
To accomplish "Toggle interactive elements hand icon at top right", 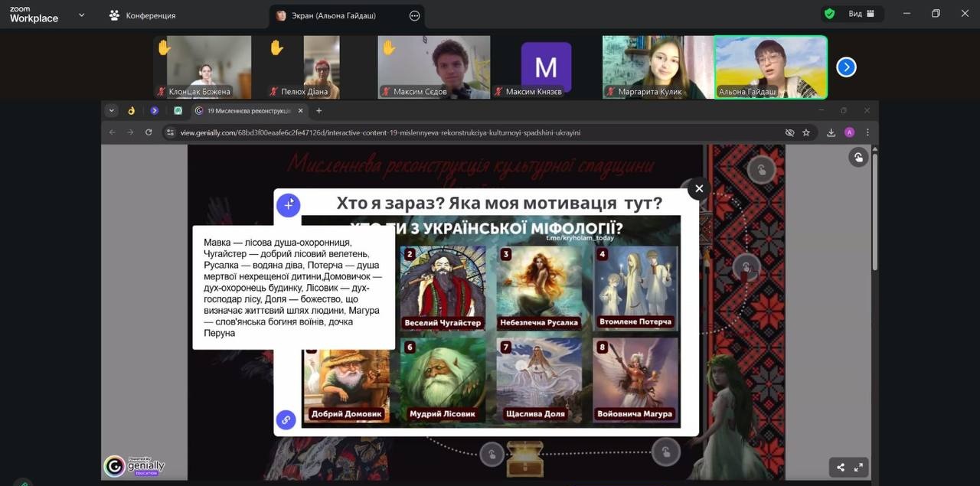I will pos(858,157).
